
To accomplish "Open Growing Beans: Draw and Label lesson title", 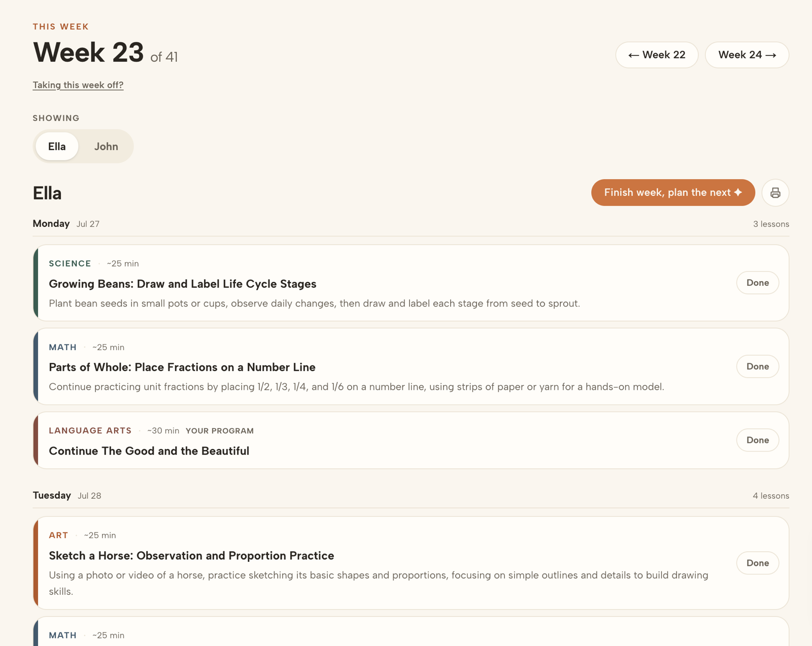I will click(183, 284).
